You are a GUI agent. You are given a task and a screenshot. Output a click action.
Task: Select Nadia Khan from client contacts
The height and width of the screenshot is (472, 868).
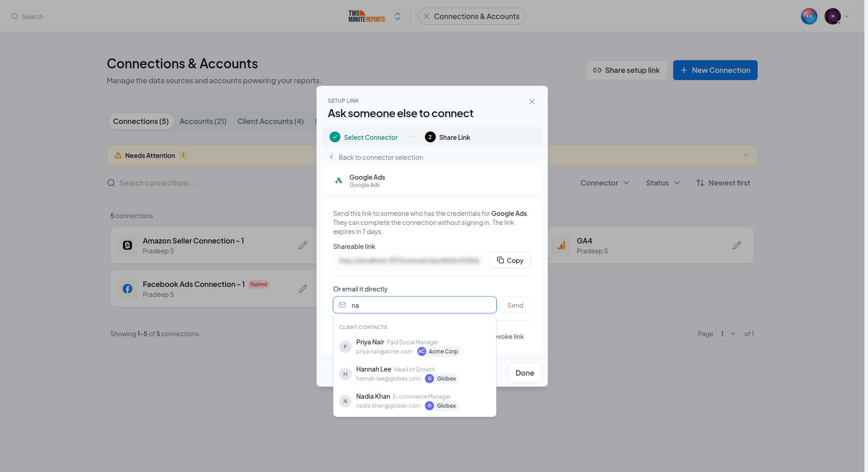[415, 401]
